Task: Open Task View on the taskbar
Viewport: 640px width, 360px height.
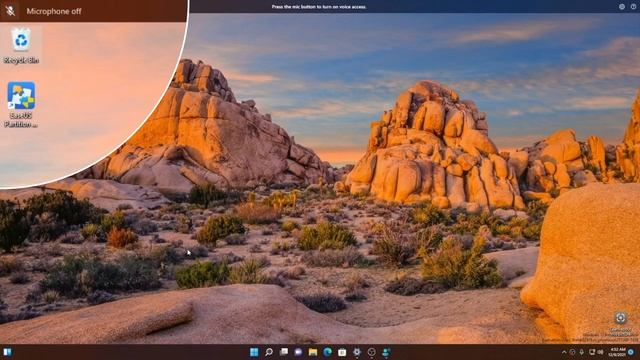Action: click(x=284, y=352)
